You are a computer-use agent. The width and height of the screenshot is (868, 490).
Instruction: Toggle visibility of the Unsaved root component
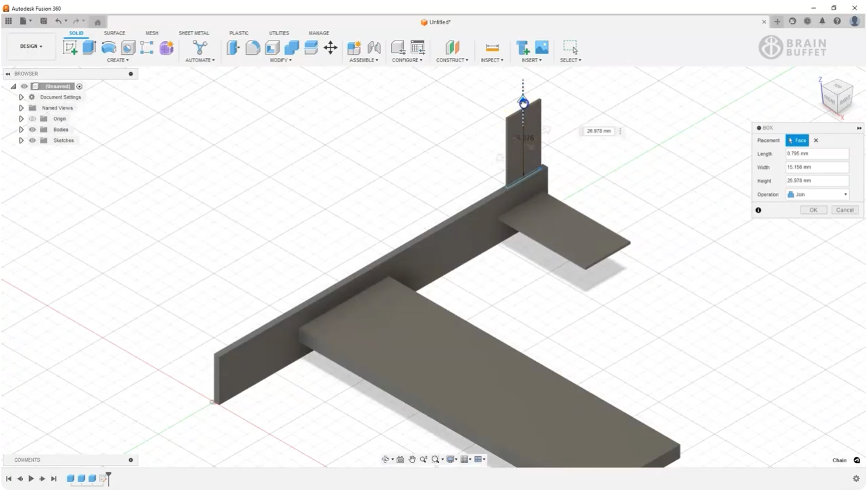24,86
